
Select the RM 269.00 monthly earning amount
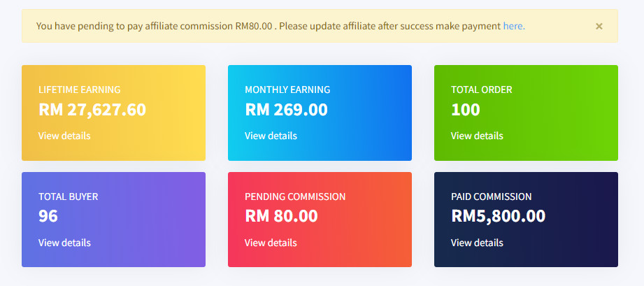pos(286,110)
